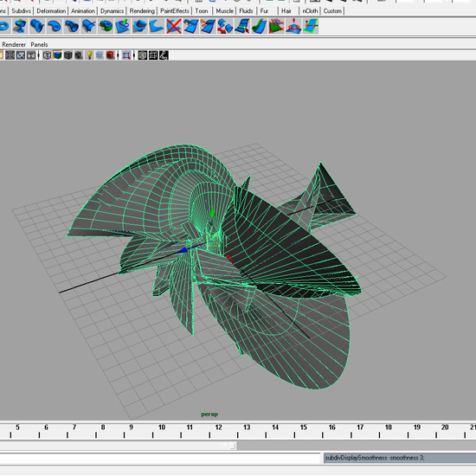
Task: Switch to the Subdivs shelf tab
Action: pos(22,11)
